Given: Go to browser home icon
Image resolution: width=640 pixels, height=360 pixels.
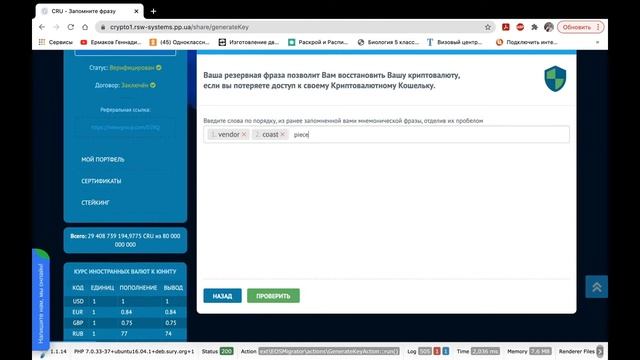Looking at the screenshot, I should (x=85, y=27).
